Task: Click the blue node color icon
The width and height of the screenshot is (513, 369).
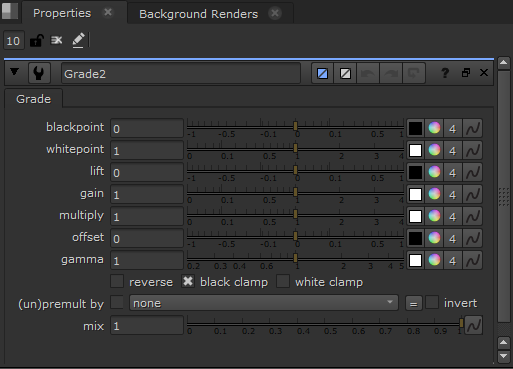Action: (322, 73)
